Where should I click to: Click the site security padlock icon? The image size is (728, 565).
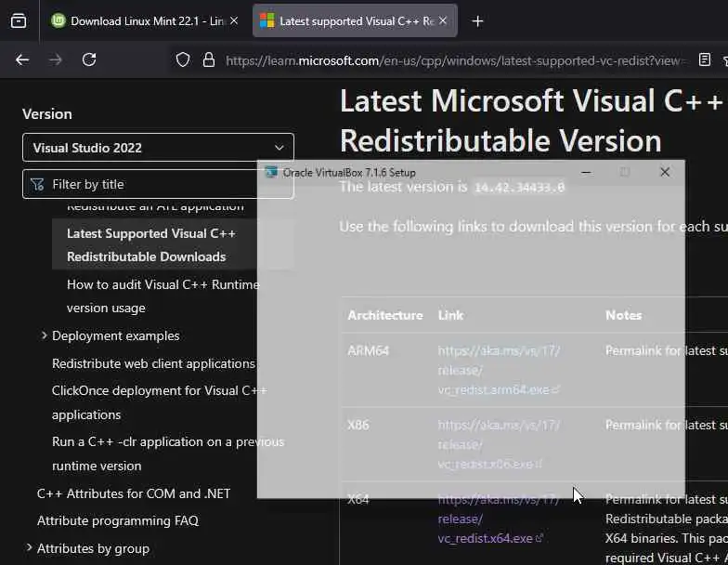point(208,59)
